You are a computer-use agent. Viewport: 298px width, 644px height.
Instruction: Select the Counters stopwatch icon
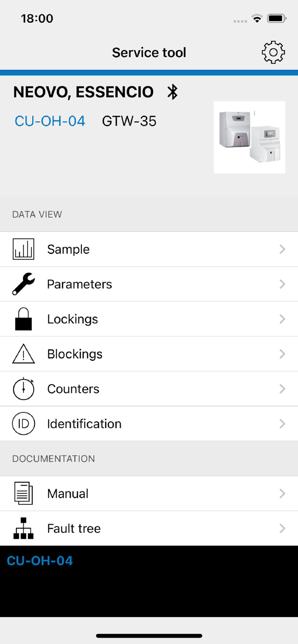click(x=24, y=389)
